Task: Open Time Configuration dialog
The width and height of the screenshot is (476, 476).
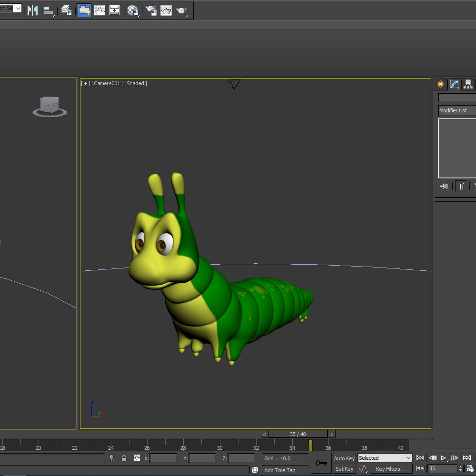Action: 471,468
